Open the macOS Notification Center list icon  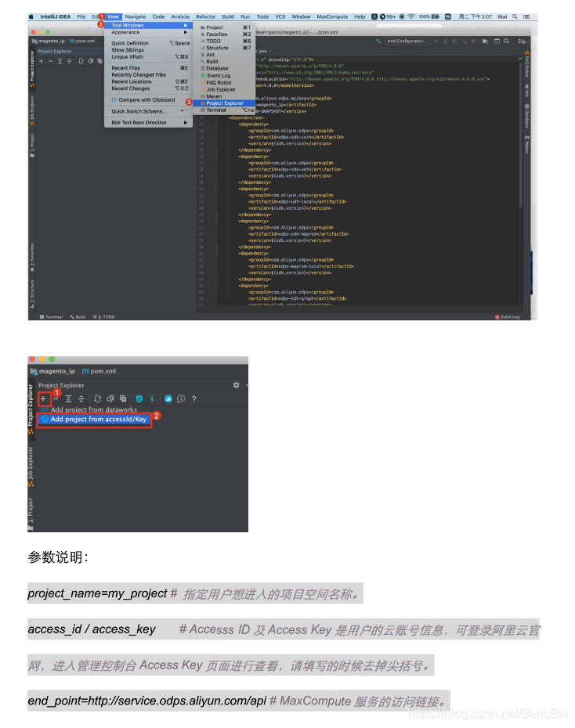coord(526,16)
